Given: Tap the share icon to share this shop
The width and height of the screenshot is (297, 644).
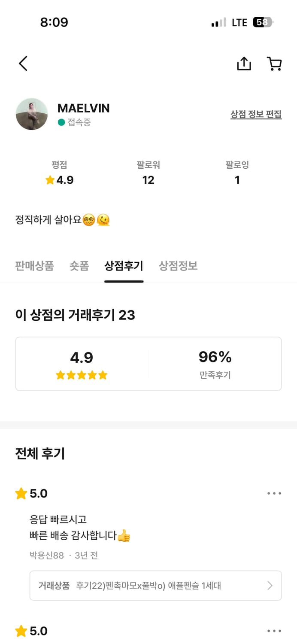Looking at the screenshot, I should tap(244, 63).
